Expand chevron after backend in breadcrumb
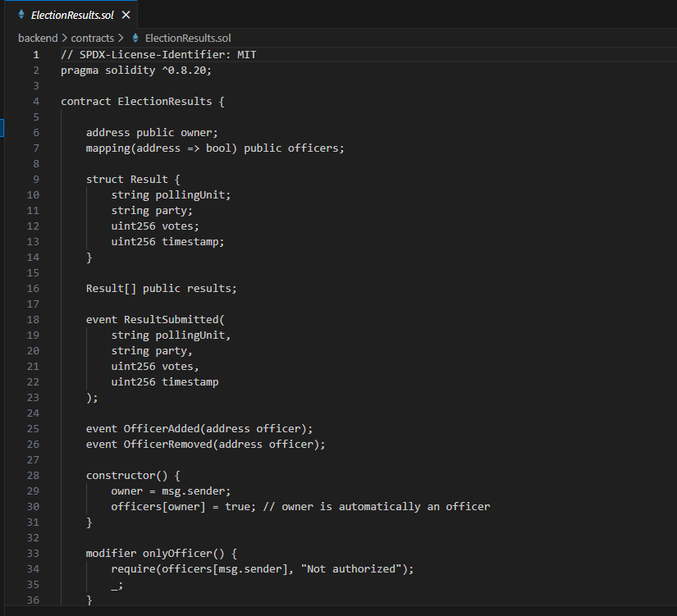This screenshot has height=616, width=677. click(64, 38)
